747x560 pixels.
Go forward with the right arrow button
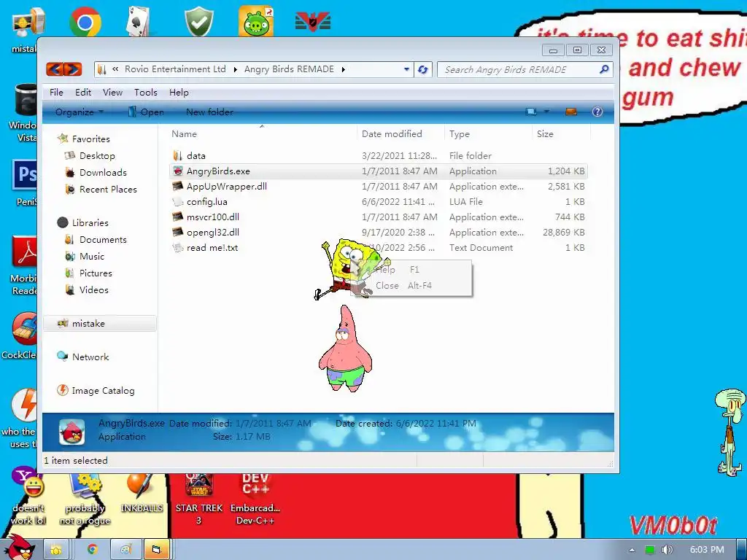(73, 69)
